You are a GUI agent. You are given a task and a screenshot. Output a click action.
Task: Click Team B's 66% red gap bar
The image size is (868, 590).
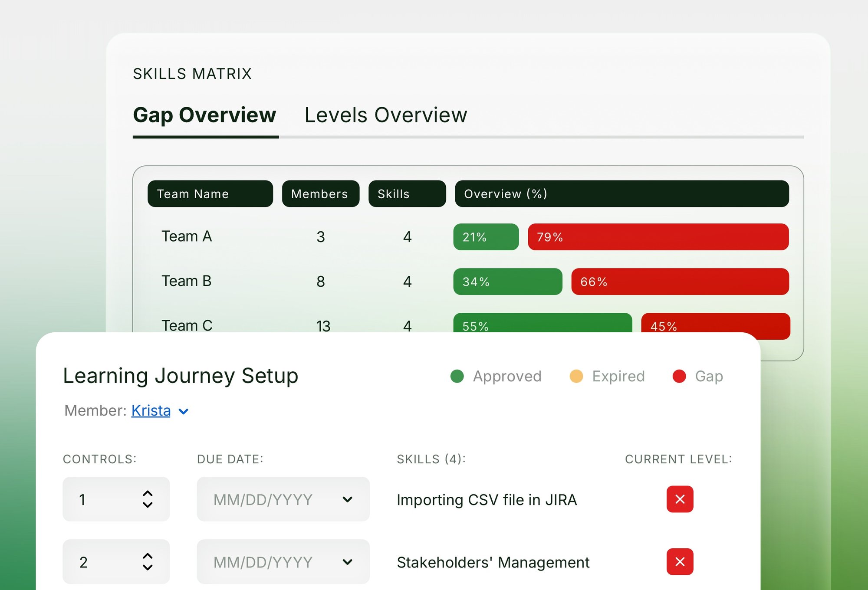click(x=680, y=282)
